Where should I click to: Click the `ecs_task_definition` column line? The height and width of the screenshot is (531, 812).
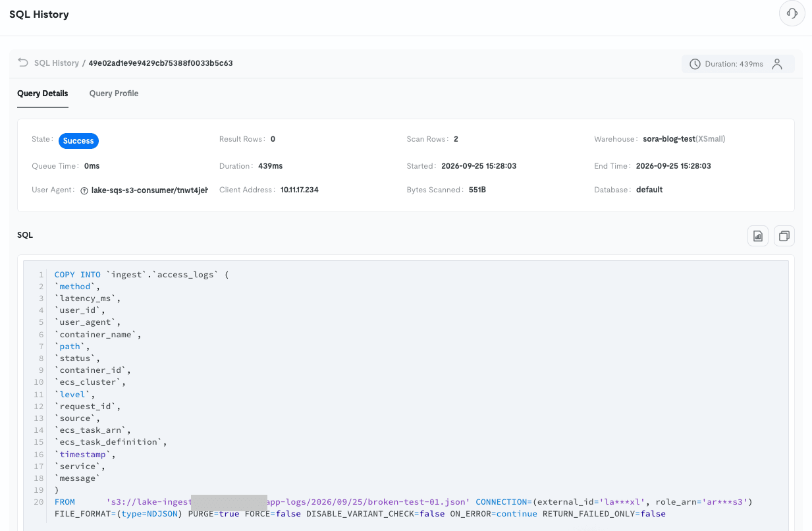point(111,442)
